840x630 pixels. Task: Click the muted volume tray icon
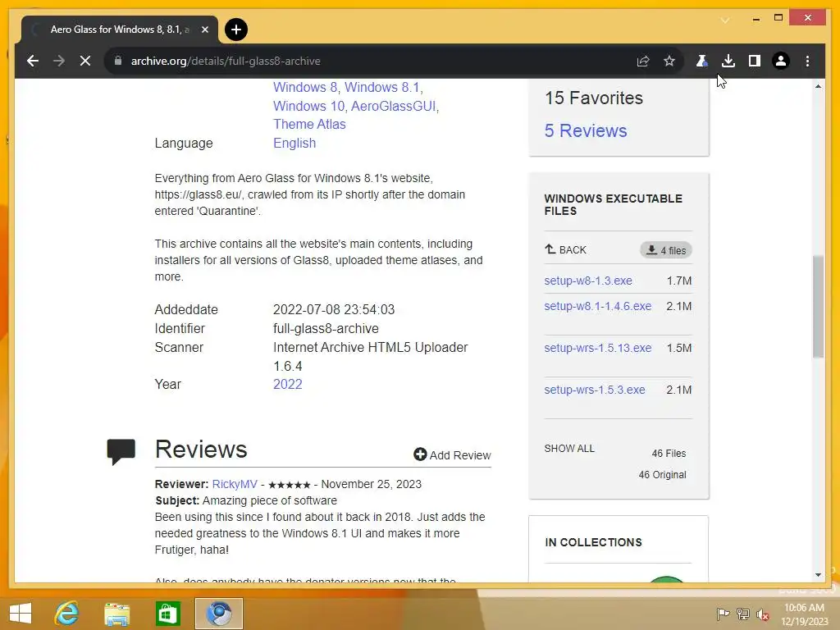coord(763,614)
